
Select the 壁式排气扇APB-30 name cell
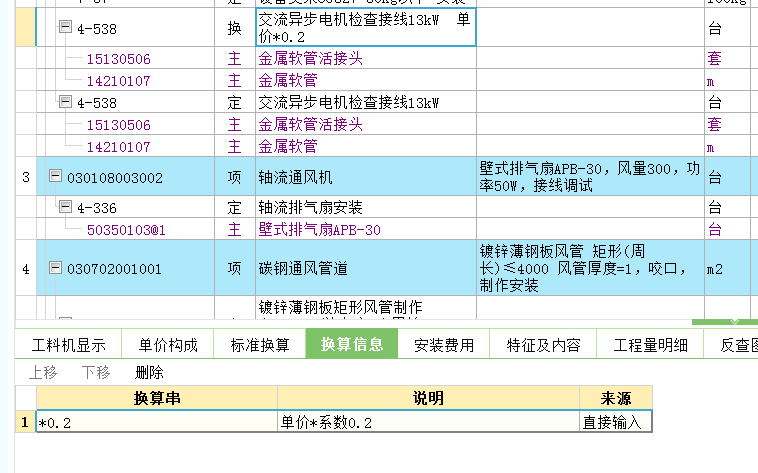[x=365, y=229]
